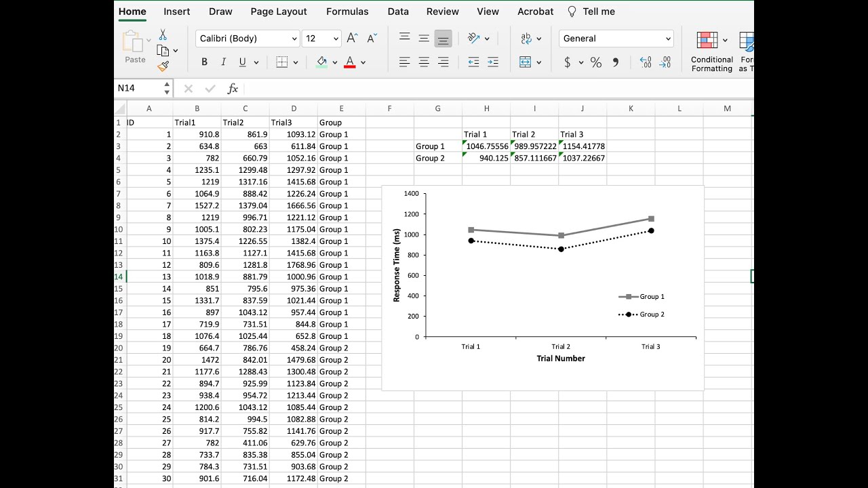Apply the red font color
The height and width of the screenshot is (488, 868).
(x=350, y=62)
